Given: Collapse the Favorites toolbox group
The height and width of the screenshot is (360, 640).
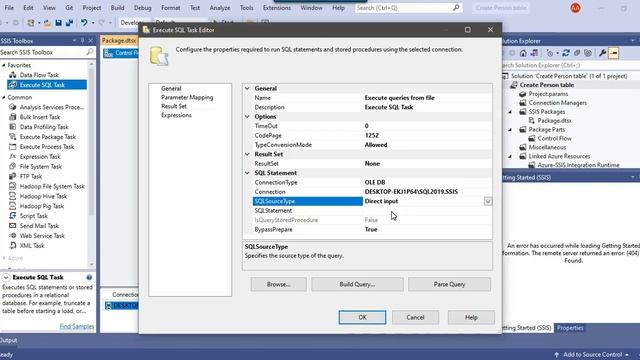Looking at the screenshot, I should [4, 65].
